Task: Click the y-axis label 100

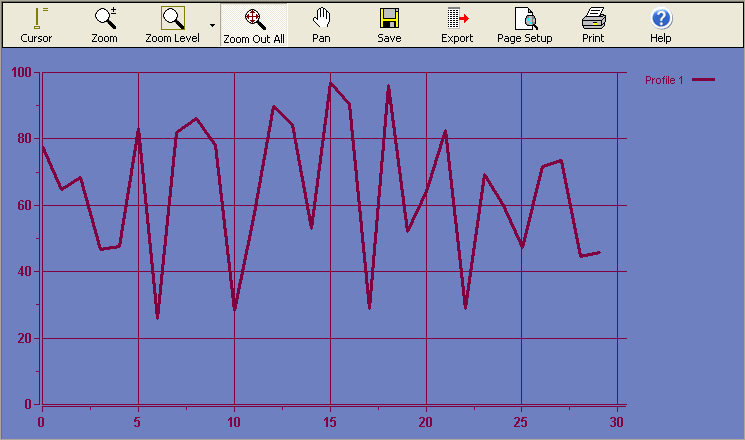Action: [20, 73]
